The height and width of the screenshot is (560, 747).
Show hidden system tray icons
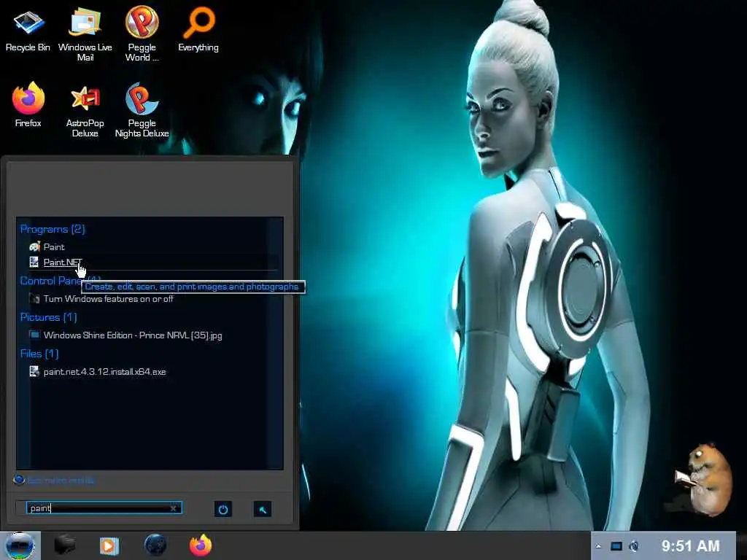598,546
